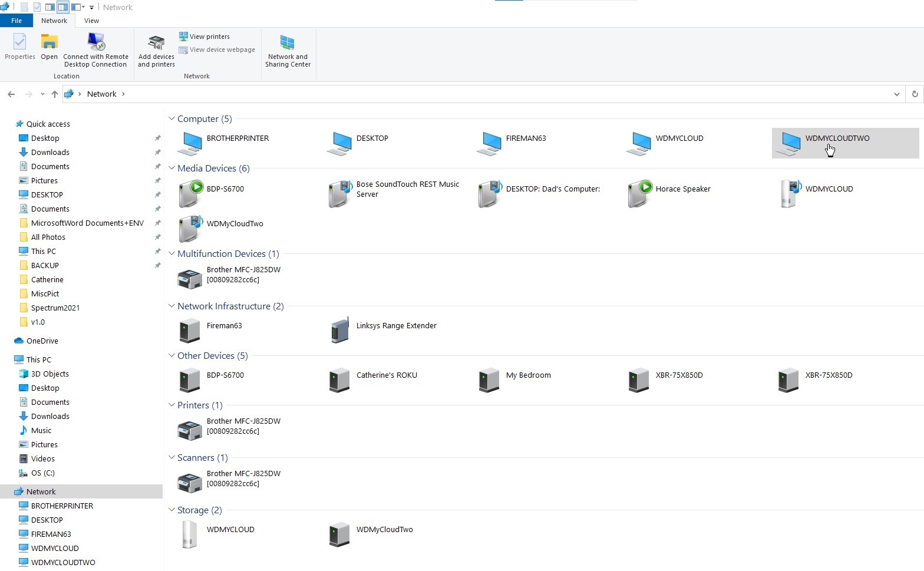Screen dimensions: 924x571
Task: Select Catherine's ROKU device
Action: click(x=372, y=380)
